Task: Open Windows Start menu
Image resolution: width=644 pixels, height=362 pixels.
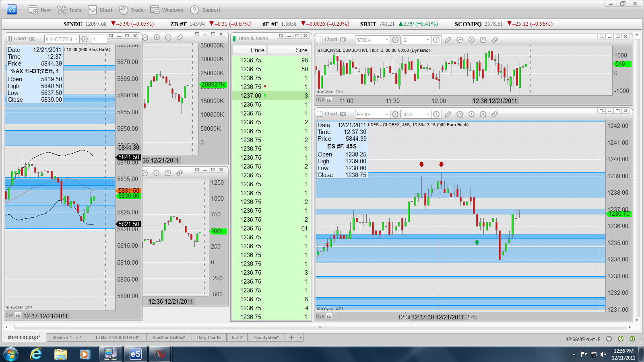Action: (11, 354)
